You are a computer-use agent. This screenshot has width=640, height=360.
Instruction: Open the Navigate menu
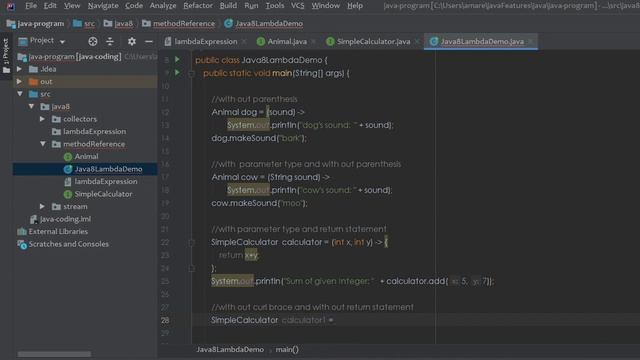tap(103, 6)
